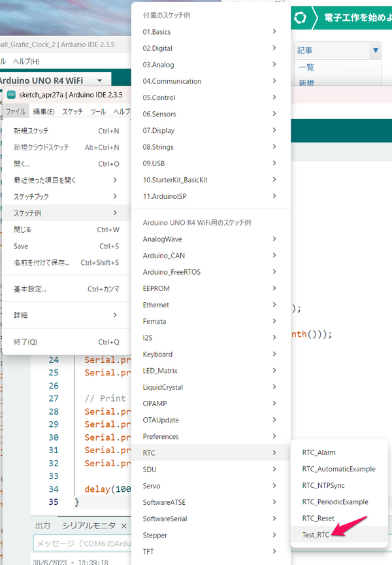This screenshot has width=392, height=565.
Task: Open the 08.Strings examples submenu
Action: (210, 147)
